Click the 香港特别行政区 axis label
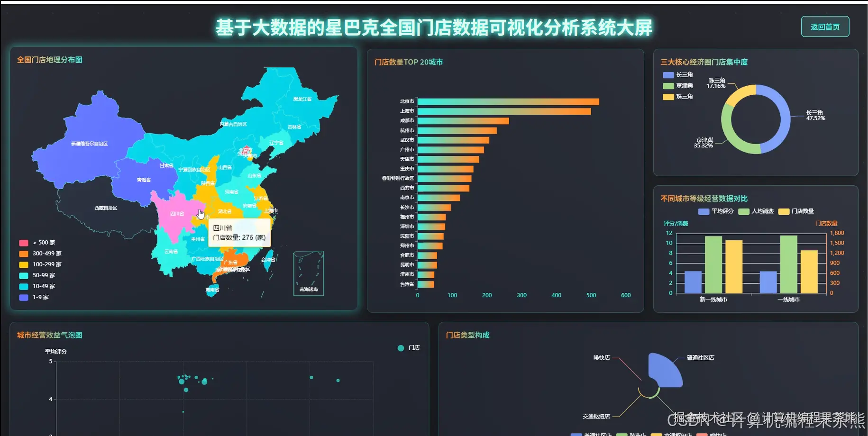The width and height of the screenshot is (868, 436). click(x=398, y=179)
